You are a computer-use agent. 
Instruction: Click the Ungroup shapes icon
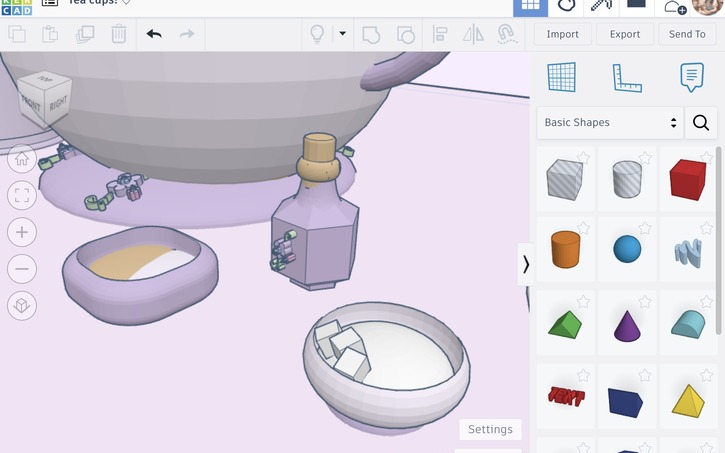406,35
